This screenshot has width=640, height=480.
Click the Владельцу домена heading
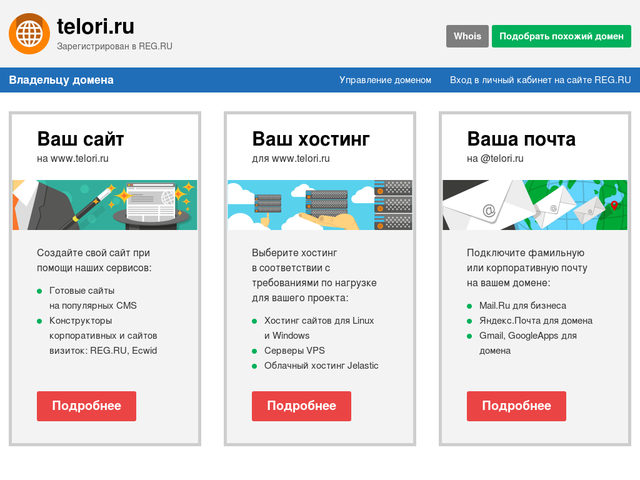(61, 80)
